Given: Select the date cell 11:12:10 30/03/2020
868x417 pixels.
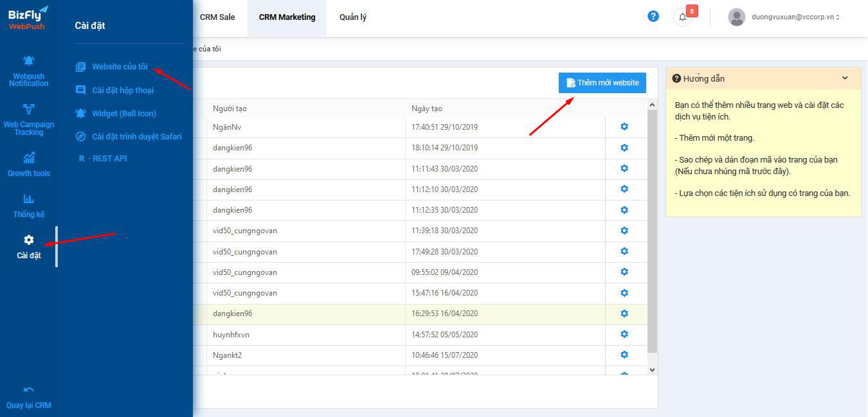Looking at the screenshot, I should 505,190.
